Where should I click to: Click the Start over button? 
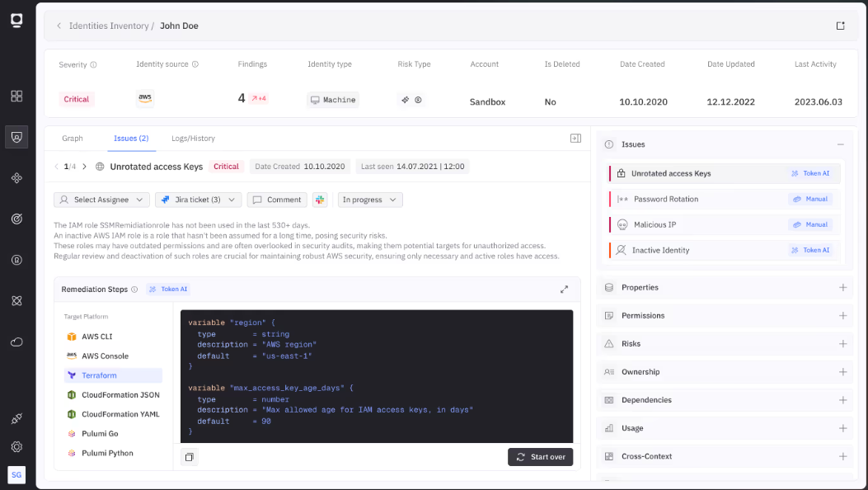540,457
